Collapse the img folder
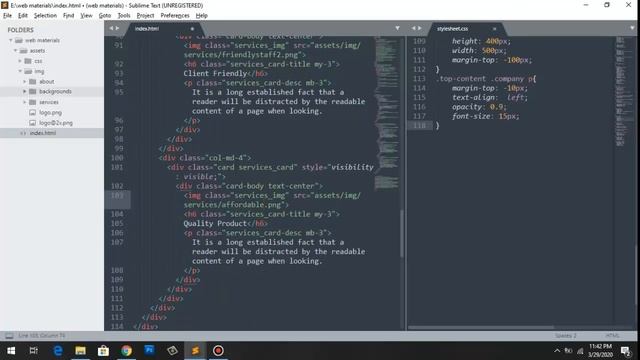 click(20, 71)
